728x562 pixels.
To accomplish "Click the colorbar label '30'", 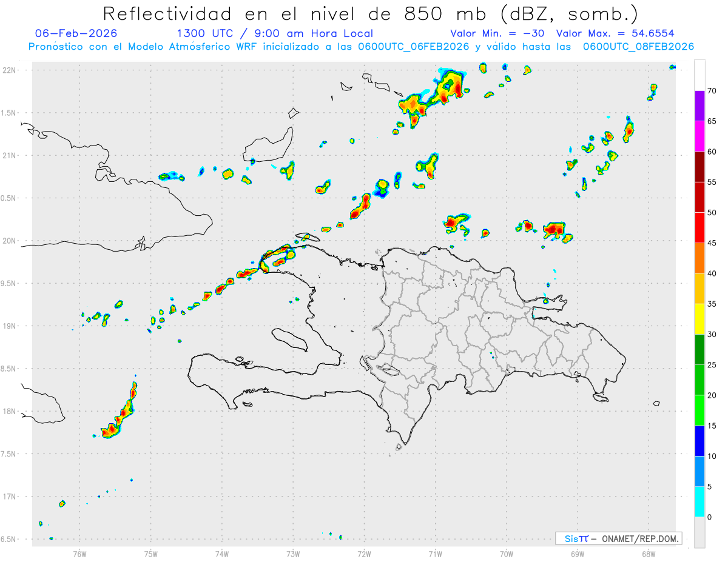I will [x=712, y=335].
